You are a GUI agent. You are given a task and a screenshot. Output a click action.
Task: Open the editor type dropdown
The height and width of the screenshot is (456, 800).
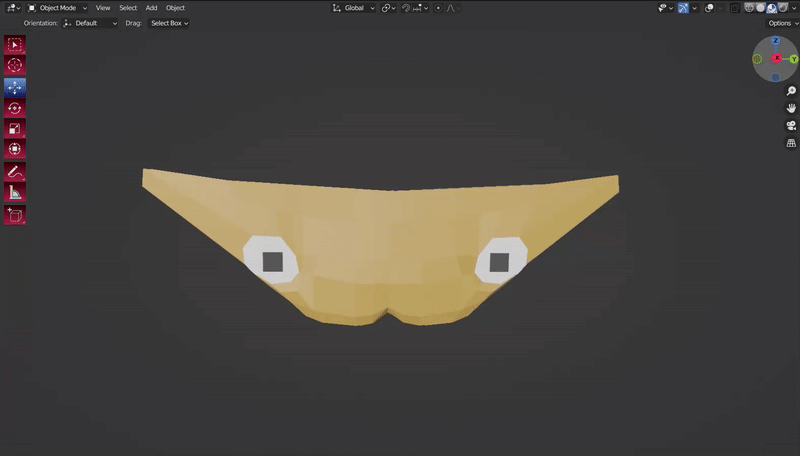tap(13, 8)
